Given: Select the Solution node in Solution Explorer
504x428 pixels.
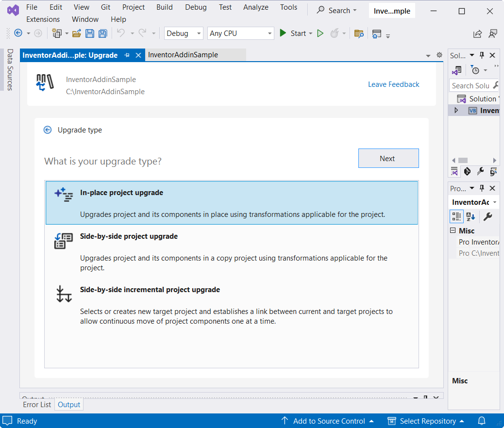Looking at the screenshot, I should click(x=478, y=99).
